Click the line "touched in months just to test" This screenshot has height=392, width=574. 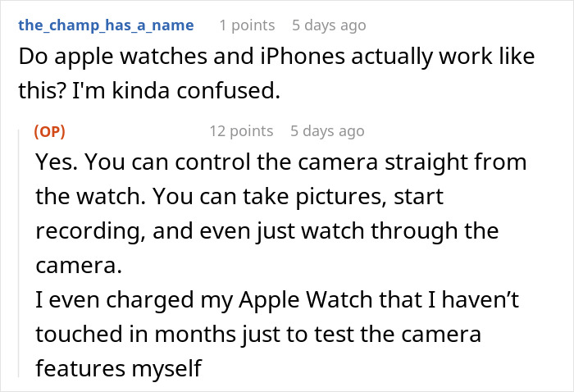[258, 335]
